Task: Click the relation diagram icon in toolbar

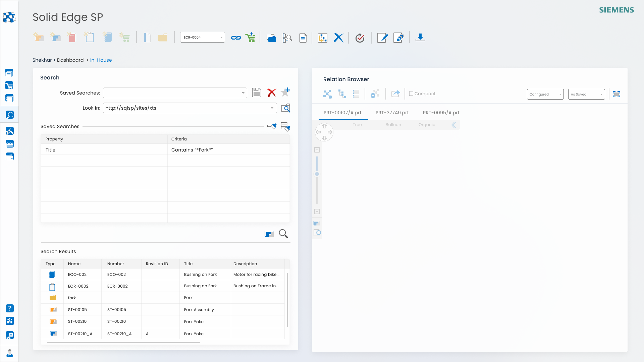Action: (323, 38)
